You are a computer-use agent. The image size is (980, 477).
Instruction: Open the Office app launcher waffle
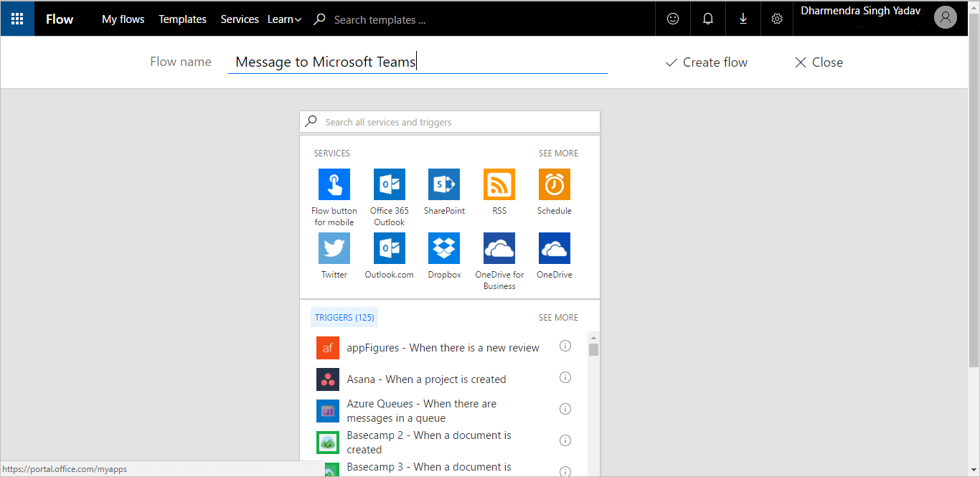pos(17,19)
